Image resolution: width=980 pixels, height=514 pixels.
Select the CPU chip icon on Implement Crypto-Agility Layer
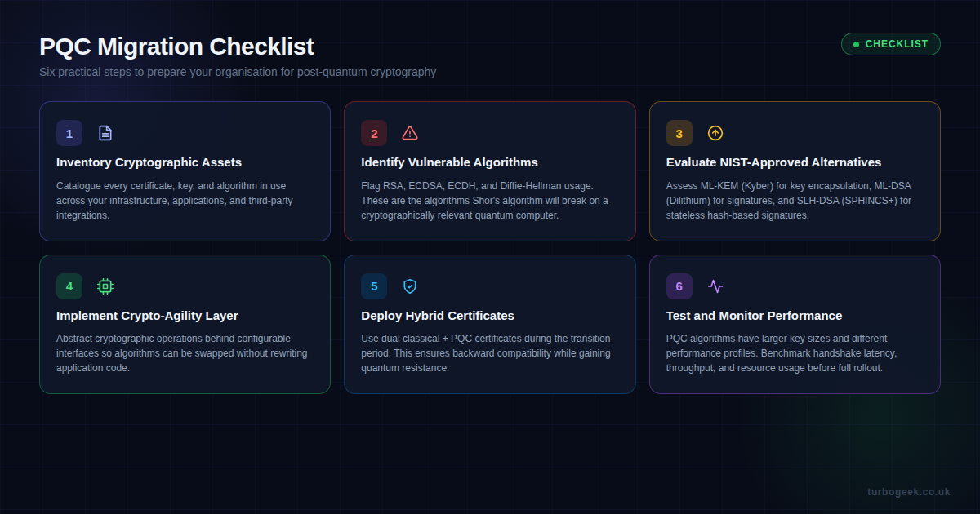click(105, 286)
